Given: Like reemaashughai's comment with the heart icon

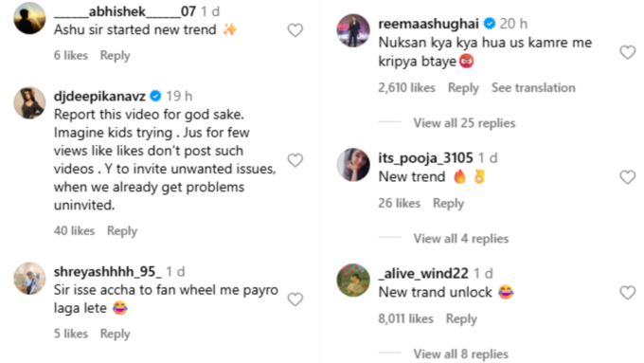Looking at the screenshot, I should [627, 52].
